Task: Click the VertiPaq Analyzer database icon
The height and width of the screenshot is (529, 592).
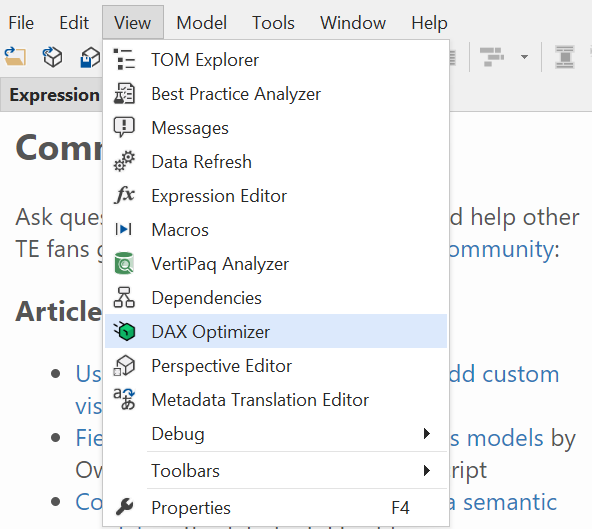Action: (x=124, y=263)
